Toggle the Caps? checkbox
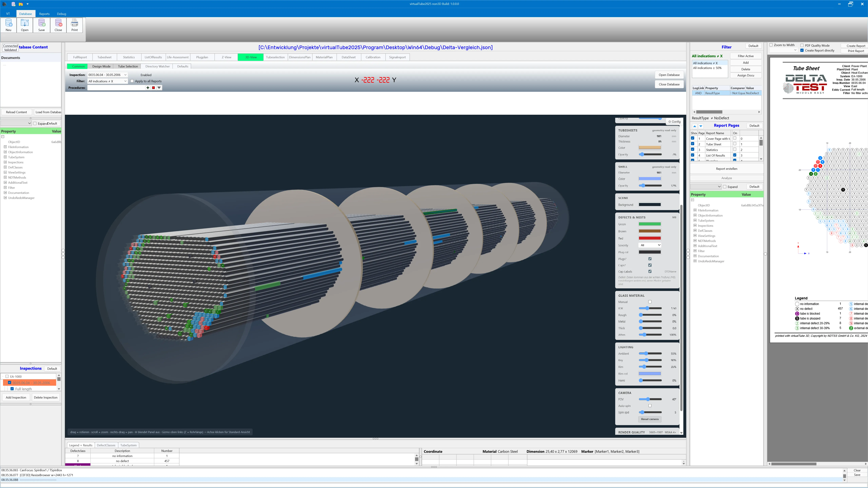The image size is (868, 488). [650, 265]
